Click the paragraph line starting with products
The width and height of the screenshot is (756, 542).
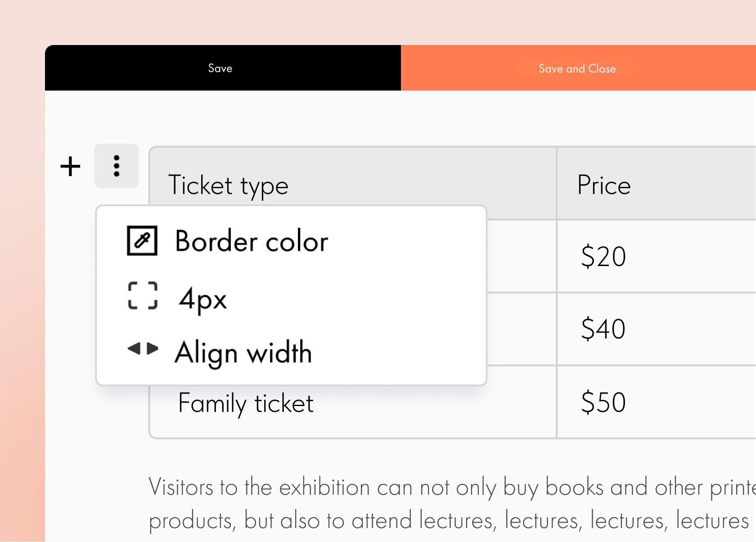tap(450, 521)
